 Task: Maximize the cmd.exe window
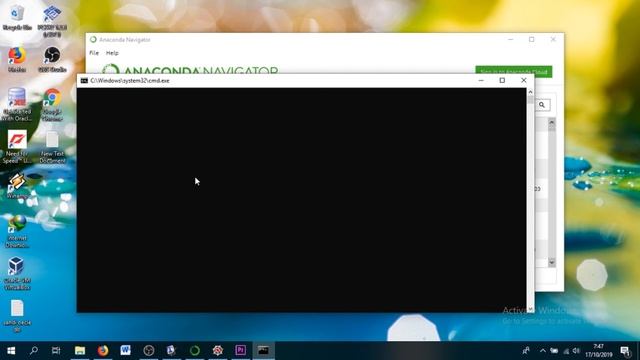[502, 80]
